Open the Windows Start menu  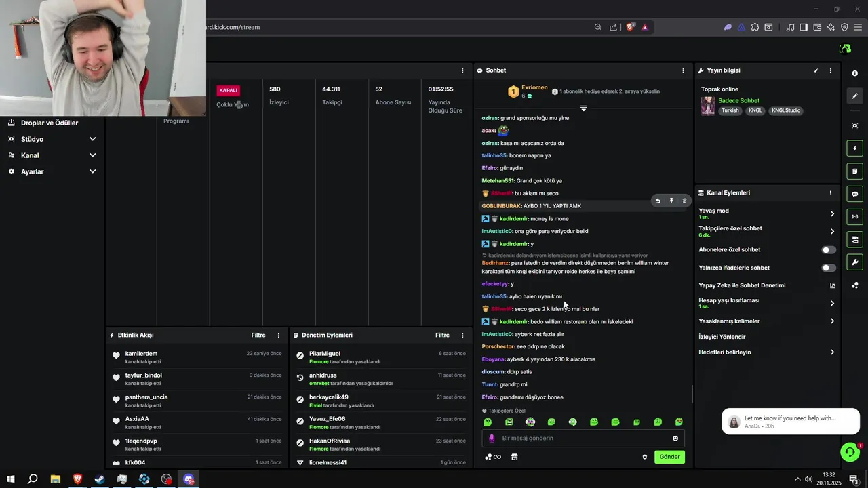(x=11, y=479)
